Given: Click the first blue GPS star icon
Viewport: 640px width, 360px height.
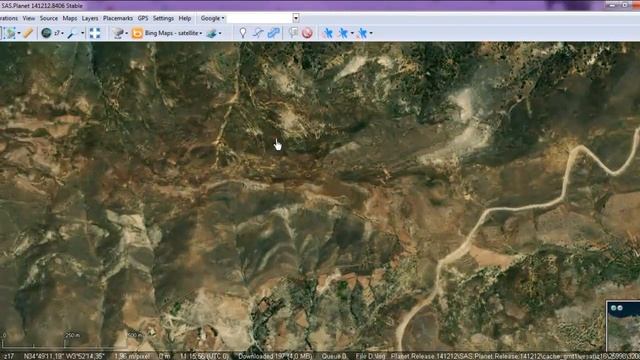Looking at the screenshot, I should [327, 33].
